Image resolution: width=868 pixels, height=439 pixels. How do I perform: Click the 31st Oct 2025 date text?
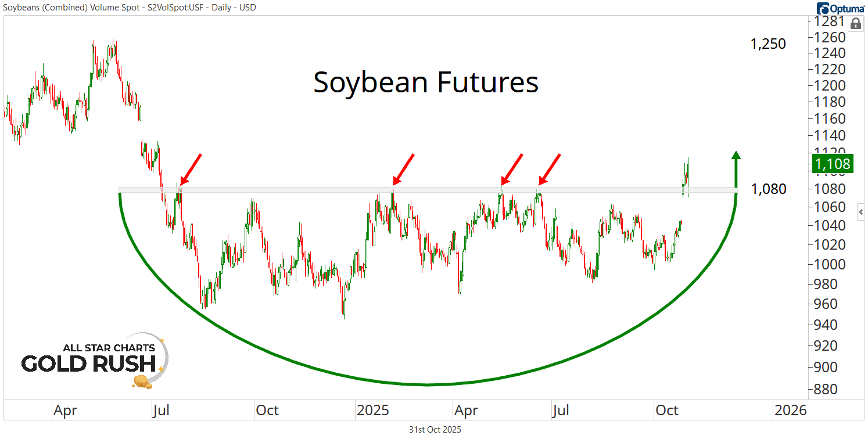435,430
